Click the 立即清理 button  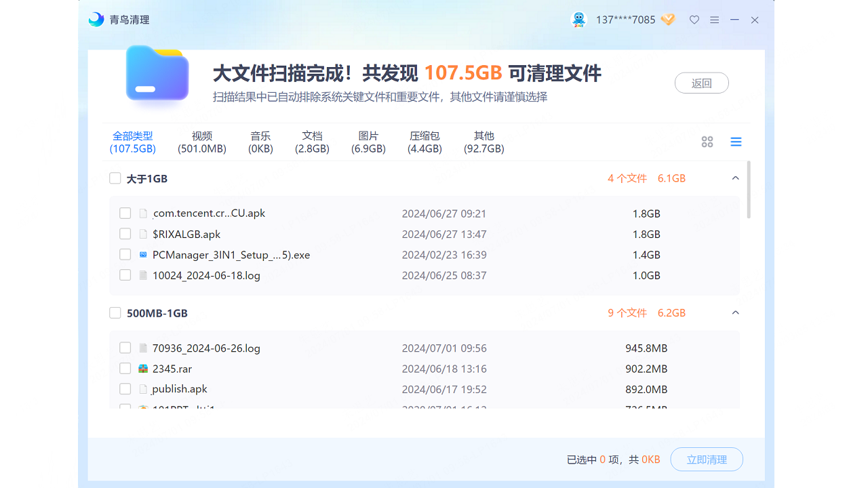[x=707, y=460]
